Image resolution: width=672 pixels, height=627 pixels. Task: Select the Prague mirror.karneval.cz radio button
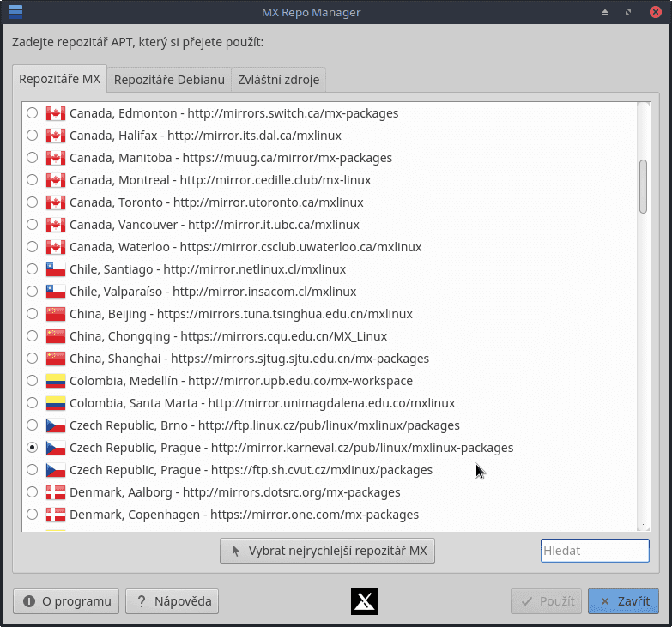point(32,448)
